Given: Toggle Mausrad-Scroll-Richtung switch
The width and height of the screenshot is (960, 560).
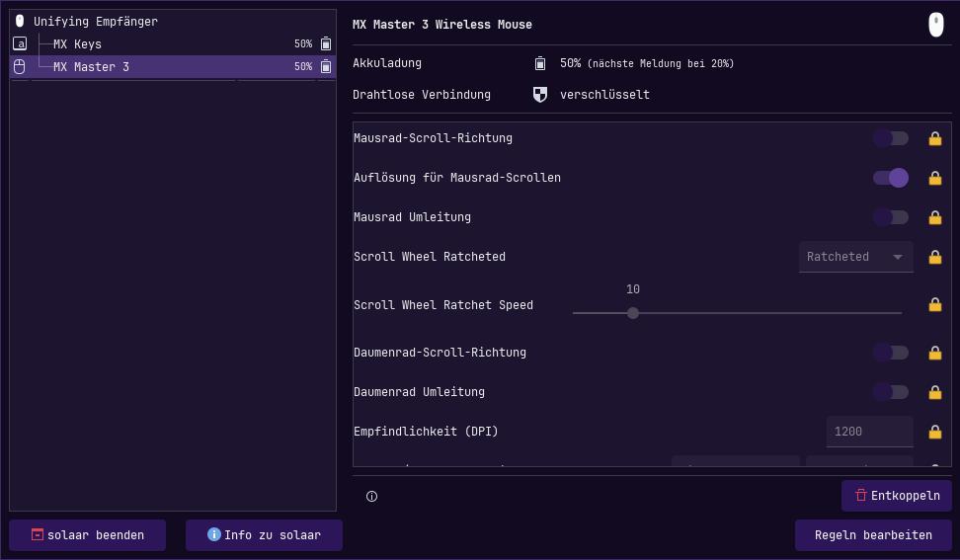Looking at the screenshot, I should (891, 138).
